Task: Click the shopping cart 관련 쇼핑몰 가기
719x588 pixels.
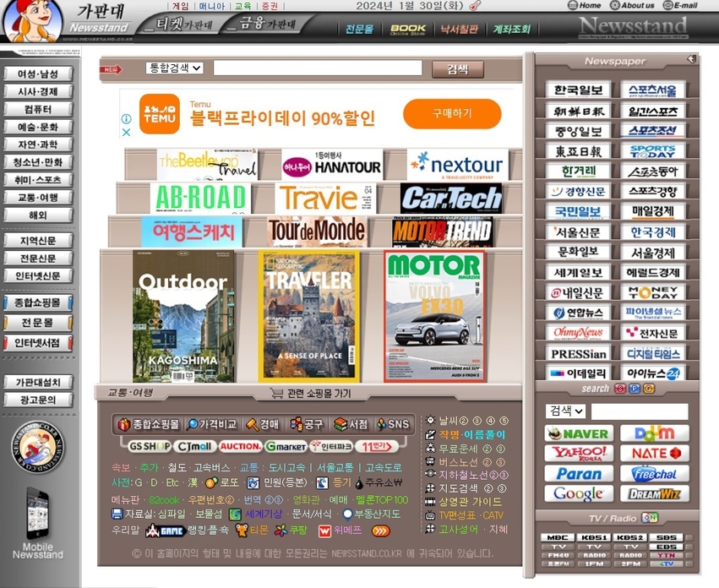Action: 310,394
